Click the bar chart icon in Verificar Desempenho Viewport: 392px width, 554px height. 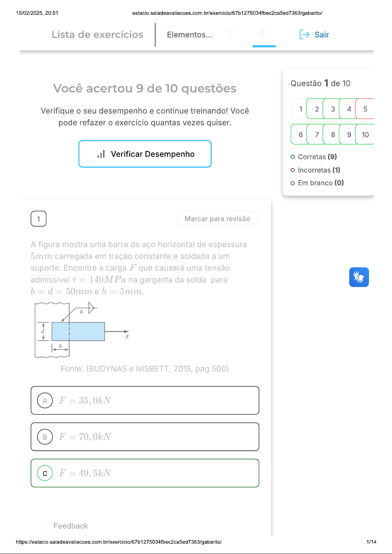[101, 154]
